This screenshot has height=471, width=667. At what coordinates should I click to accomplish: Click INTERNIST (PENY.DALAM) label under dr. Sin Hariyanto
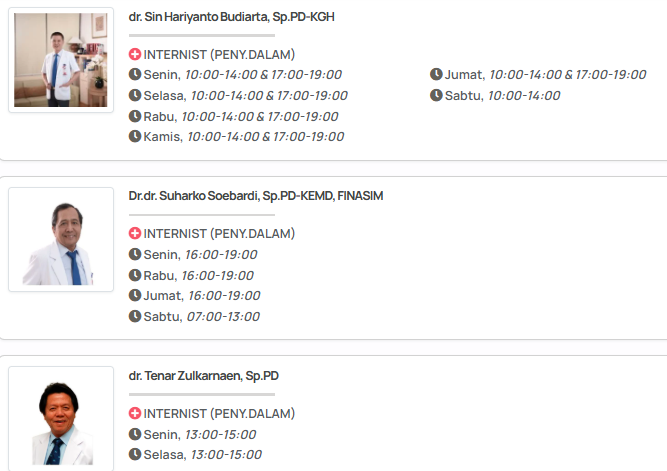tap(219, 55)
